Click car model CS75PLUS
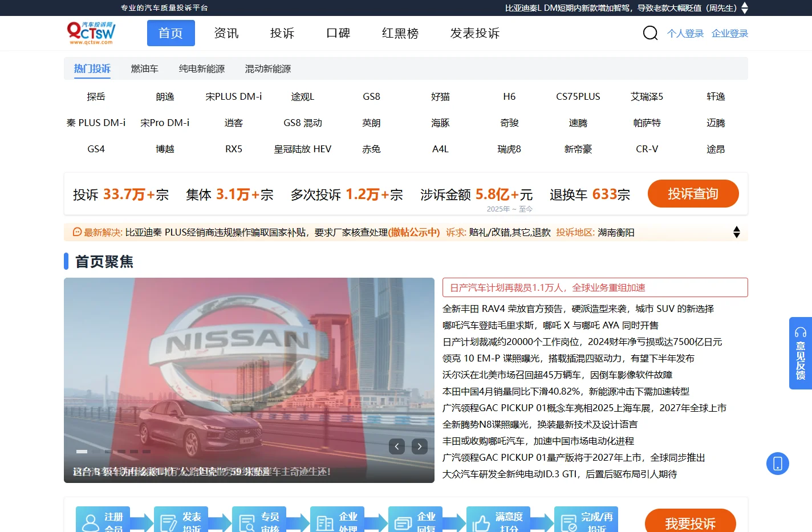The image size is (812, 532). point(578,96)
